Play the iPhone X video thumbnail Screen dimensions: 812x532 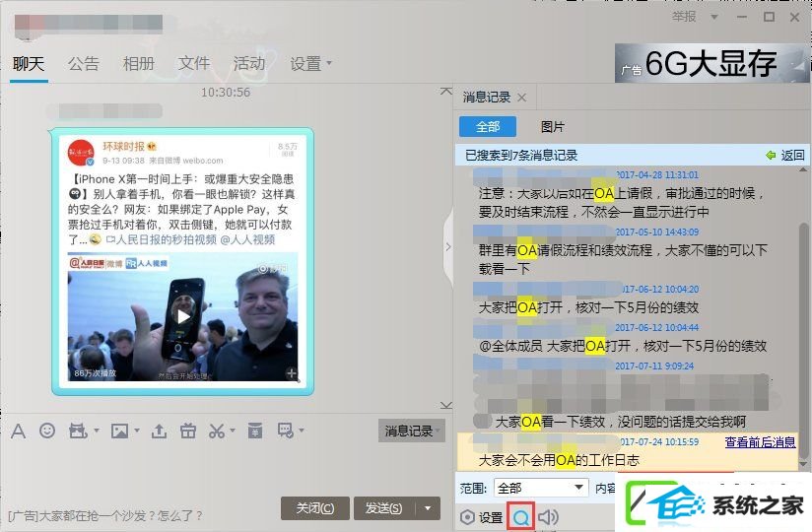pos(183,316)
